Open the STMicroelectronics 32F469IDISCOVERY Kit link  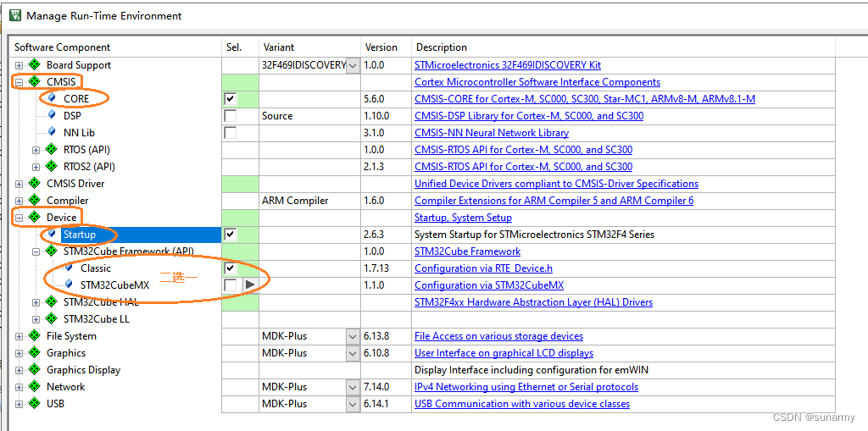click(508, 65)
